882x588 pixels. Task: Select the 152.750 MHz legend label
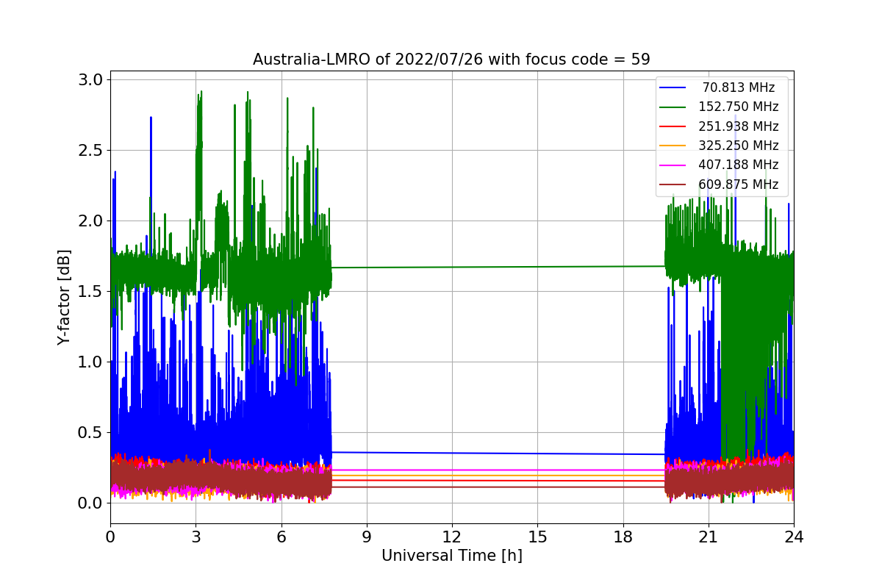pos(739,107)
